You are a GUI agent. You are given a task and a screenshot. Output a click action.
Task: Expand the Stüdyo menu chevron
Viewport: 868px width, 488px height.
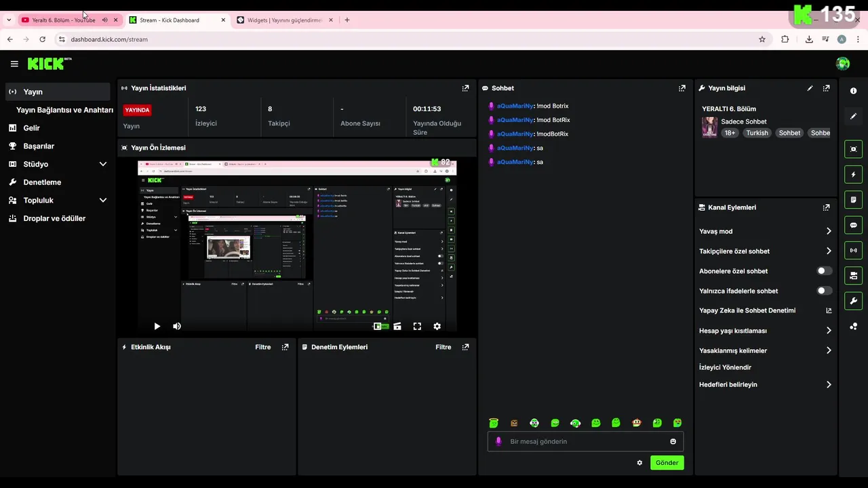(x=103, y=164)
